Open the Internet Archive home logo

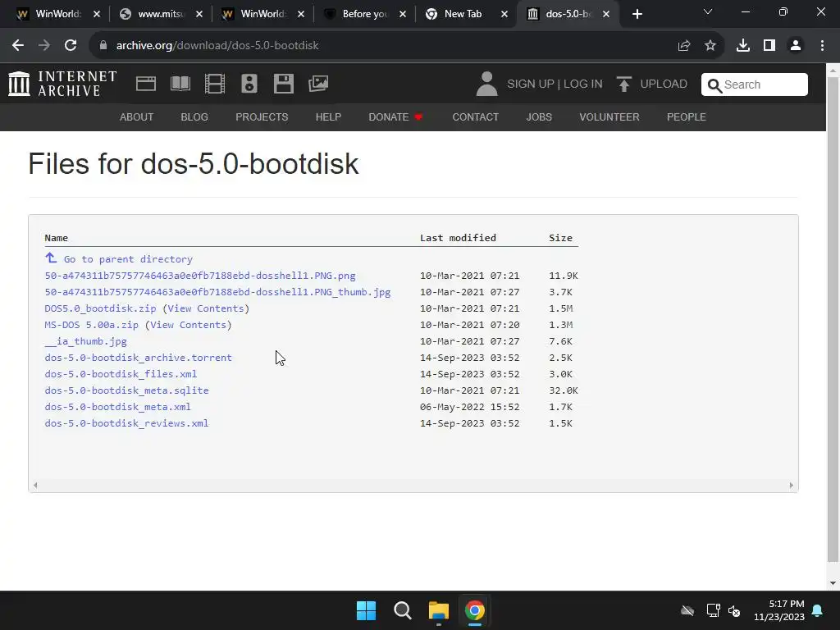tap(62, 84)
